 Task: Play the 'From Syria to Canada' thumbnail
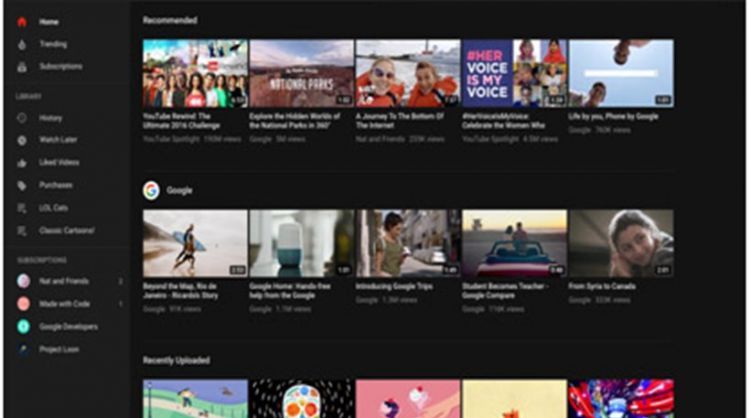620,243
